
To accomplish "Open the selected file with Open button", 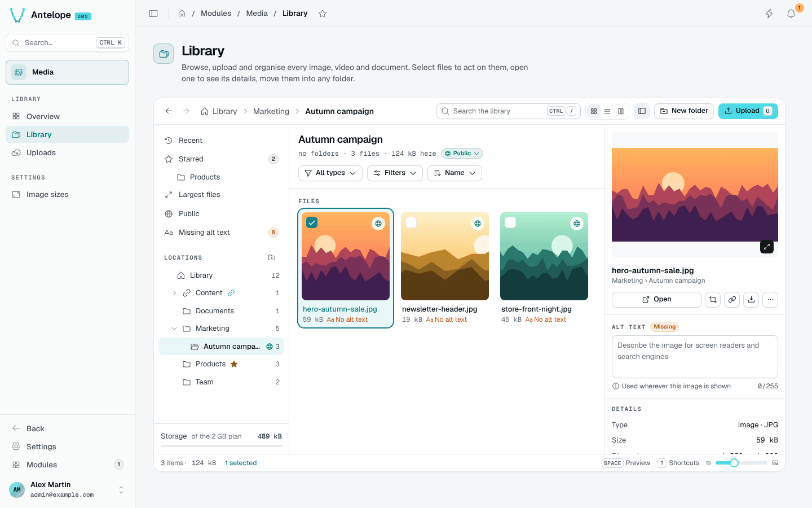I will click(656, 300).
